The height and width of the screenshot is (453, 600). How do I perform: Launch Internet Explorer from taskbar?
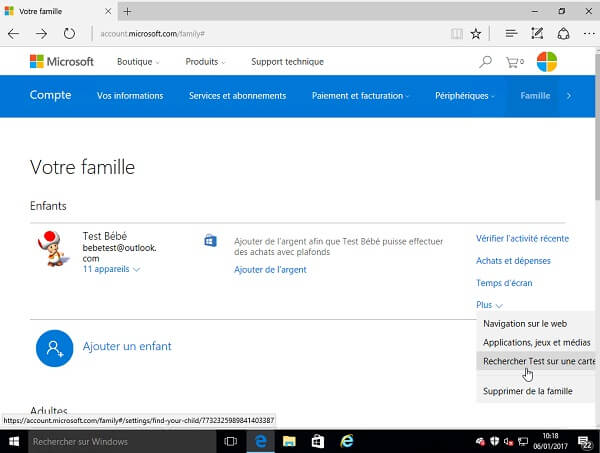point(347,442)
